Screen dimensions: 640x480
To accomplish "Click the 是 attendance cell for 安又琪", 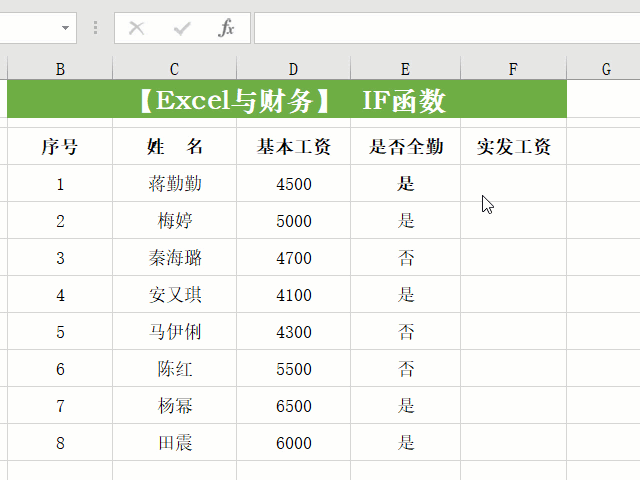I will point(405,295).
